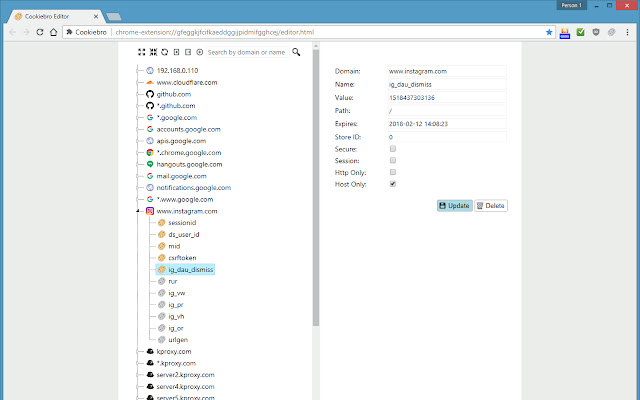Screen dimensions: 640x400
Task: Click the Instagram icon beside www.instagram.com
Action: [x=150, y=211]
